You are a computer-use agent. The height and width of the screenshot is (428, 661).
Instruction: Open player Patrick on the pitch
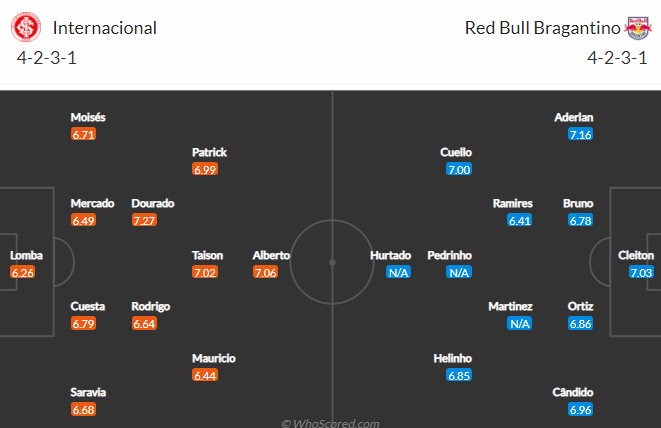[x=210, y=152]
